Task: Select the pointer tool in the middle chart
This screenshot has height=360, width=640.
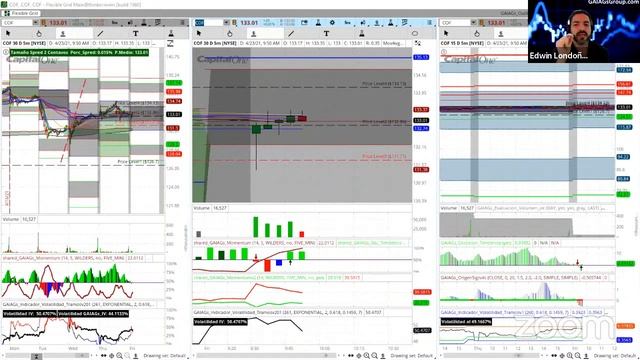Action: [x=199, y=33]
